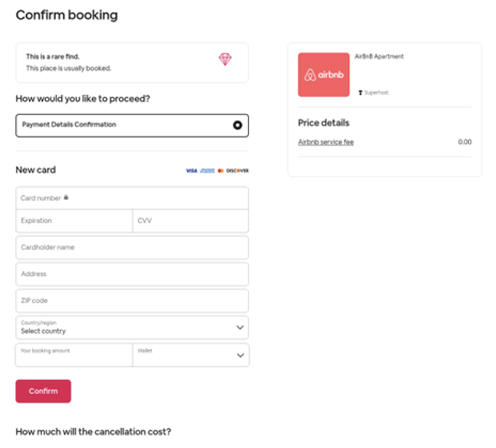Click the Your booking amount field
496x448 pixels.
[74, 356]
